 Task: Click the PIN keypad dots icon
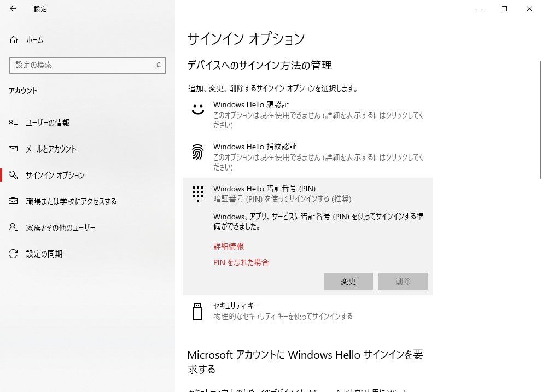tap(198, 194)
